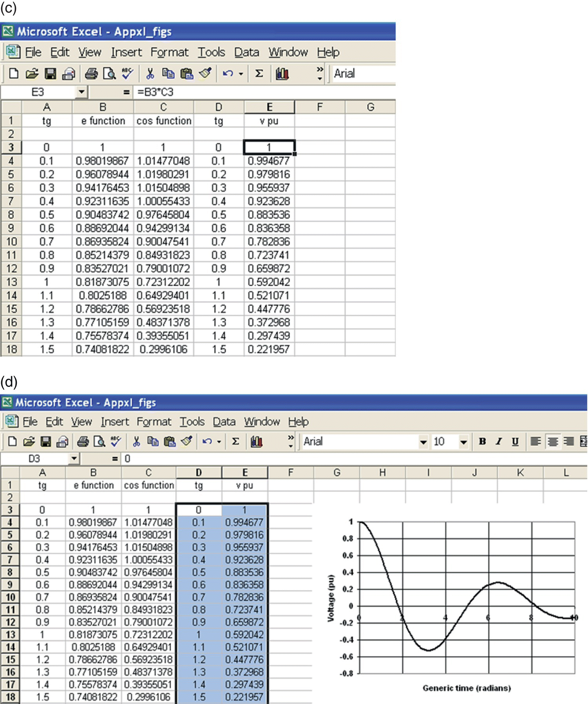Select the damped voltage curve chart
The height and width of the screenshot is (704, 588).
(x=451, y=604)
